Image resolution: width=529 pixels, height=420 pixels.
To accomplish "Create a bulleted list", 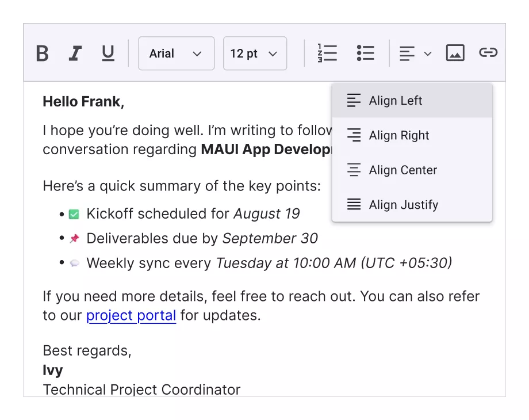I will pos(366,53).
